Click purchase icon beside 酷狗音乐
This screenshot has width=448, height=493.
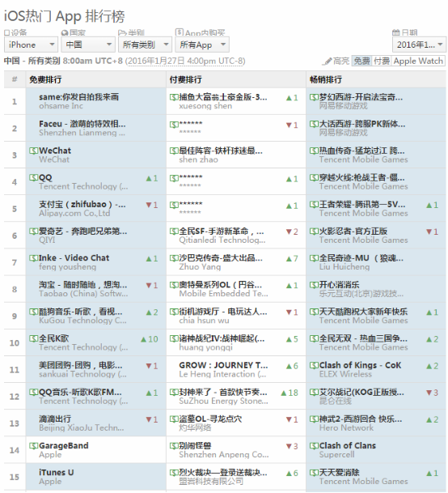[33, 312]
